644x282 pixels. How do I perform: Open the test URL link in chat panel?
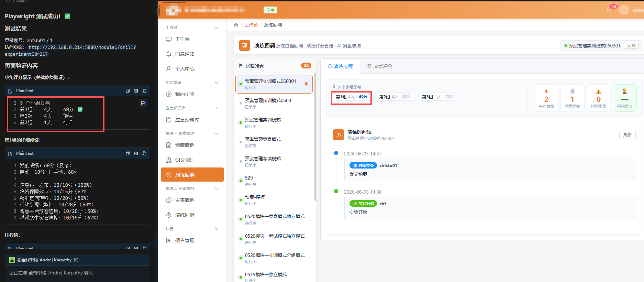click(70, 51)
